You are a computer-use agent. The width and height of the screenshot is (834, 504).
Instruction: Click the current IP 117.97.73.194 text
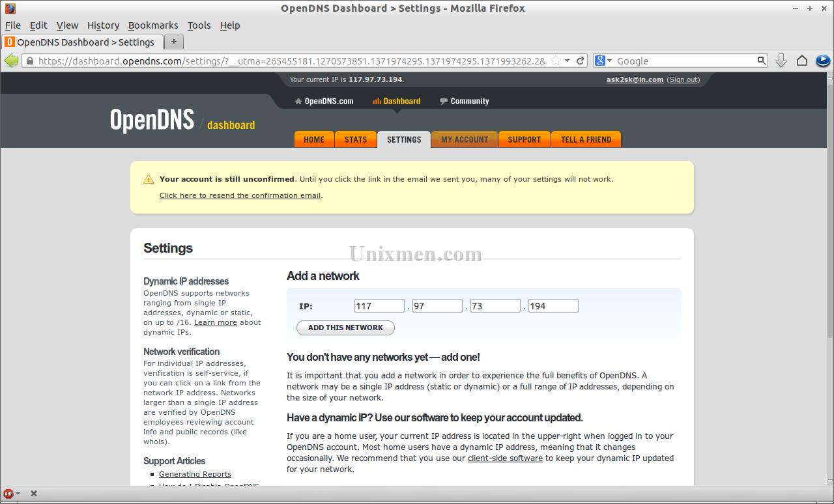point(375,79)
